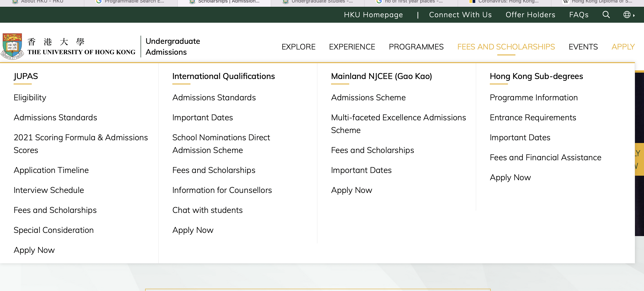Open JUPAS Eligibility page
This screenshot has height=291, width=644.
tap(30, 97)
